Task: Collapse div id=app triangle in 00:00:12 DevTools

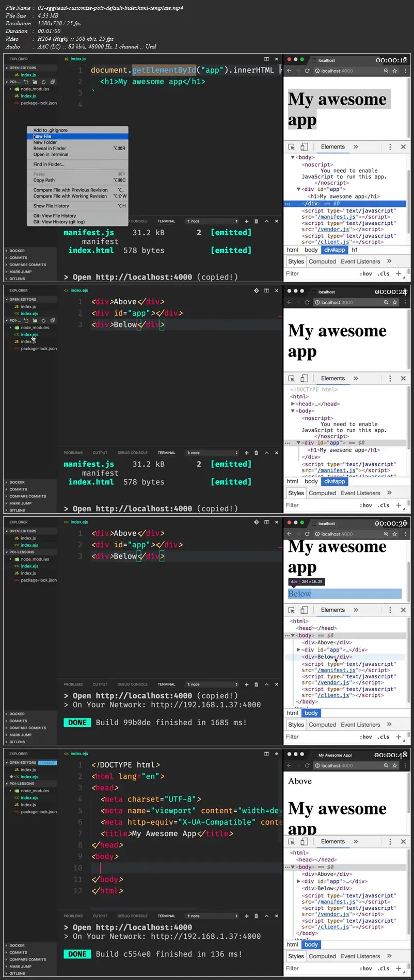Action: coord(298,189)
